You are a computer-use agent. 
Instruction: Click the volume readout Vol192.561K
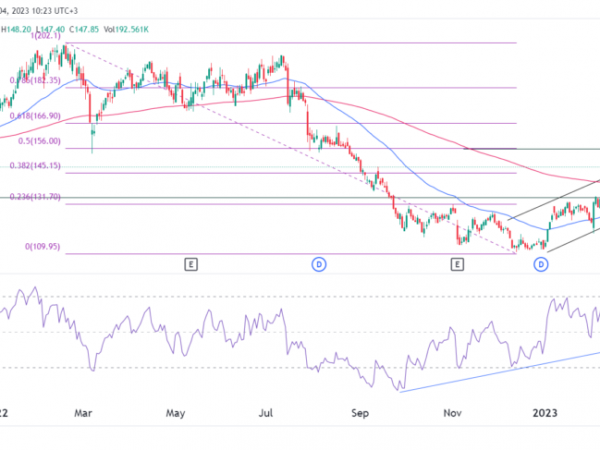(126, 29)
